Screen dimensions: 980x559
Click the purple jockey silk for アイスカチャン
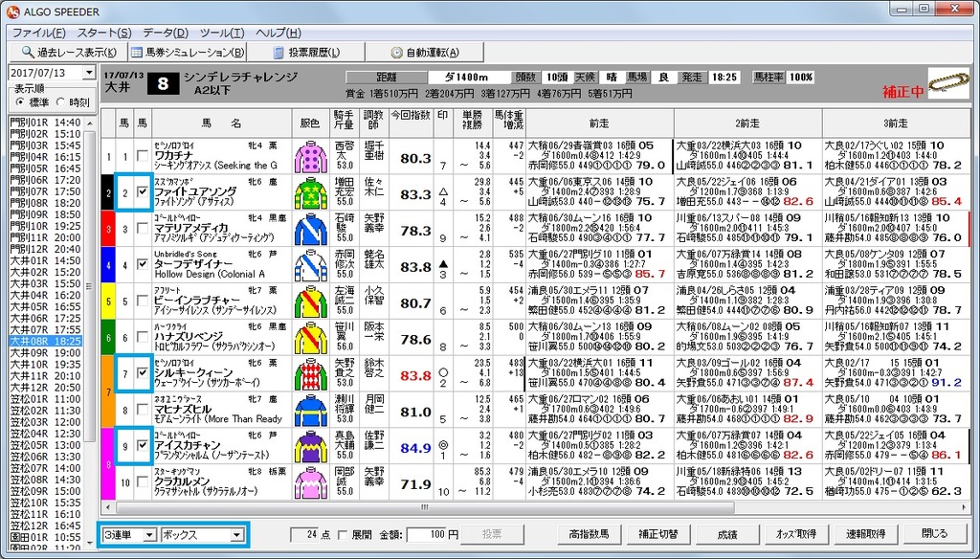coord(311,446)
